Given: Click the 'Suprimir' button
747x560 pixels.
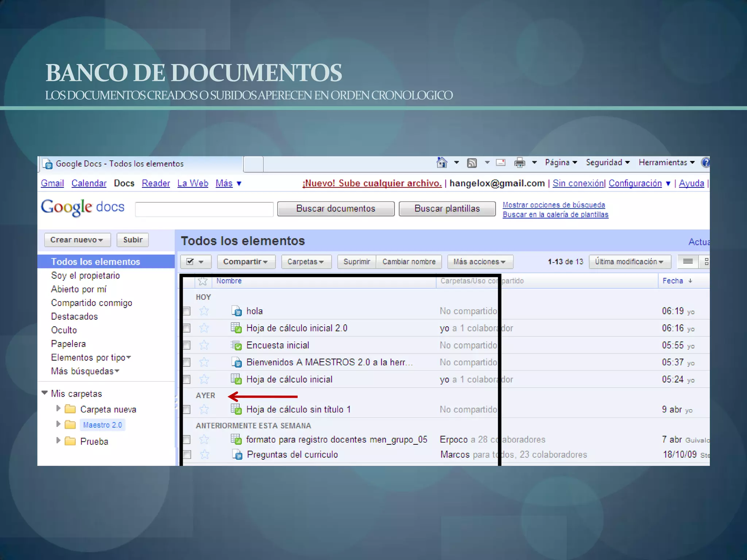Looking at the screenshot, I should pyautogui.click(x=357, y=262).
